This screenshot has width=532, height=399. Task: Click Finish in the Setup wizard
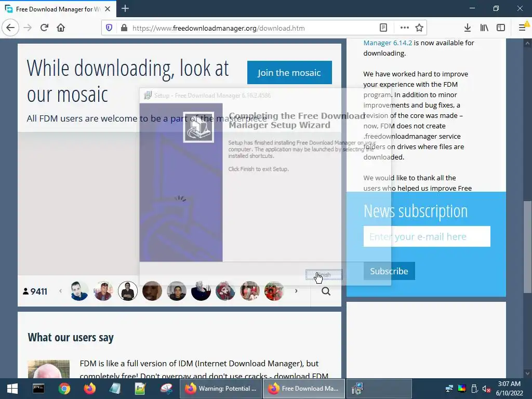(x=324, y=275)
